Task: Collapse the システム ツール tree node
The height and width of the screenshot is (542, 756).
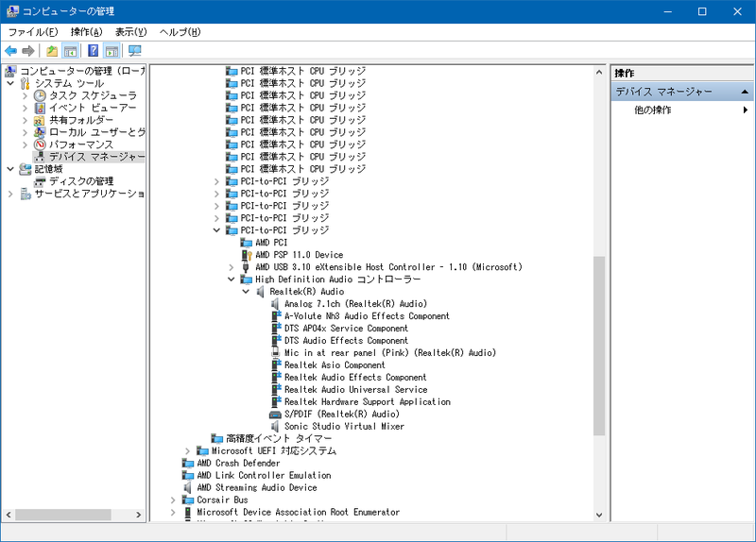Action: pos(10,84)
